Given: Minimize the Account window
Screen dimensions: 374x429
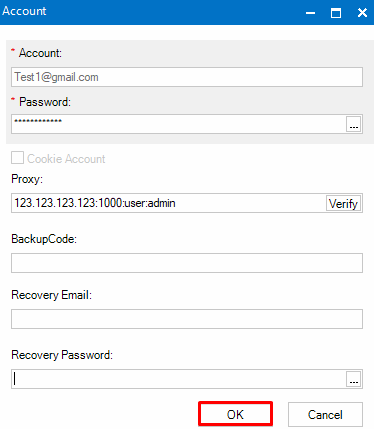Looking at the screenshot, I should pos(310,13).
